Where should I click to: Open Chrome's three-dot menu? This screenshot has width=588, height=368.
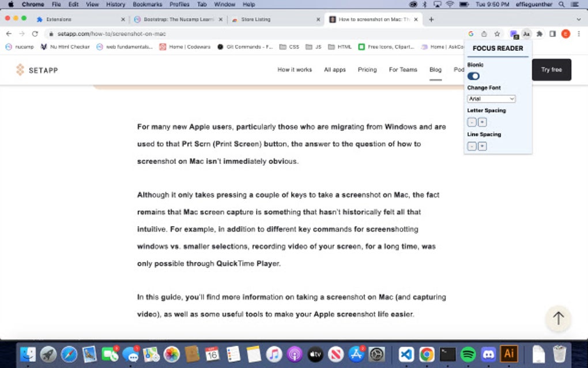[578, 34]
